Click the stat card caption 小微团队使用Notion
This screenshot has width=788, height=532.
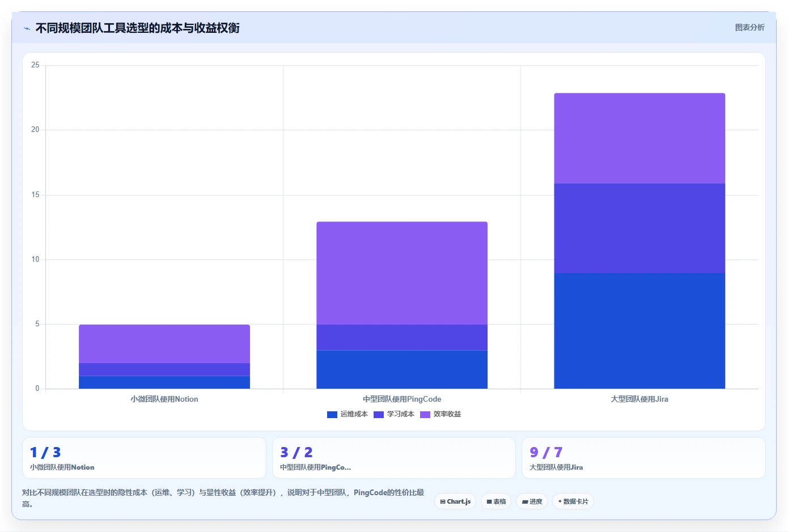[62, 467]
